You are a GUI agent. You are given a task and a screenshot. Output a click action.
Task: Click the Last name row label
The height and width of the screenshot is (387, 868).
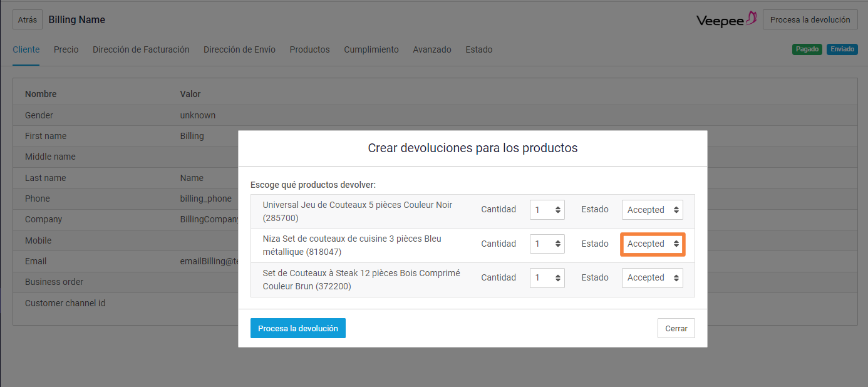coord(46,178)
